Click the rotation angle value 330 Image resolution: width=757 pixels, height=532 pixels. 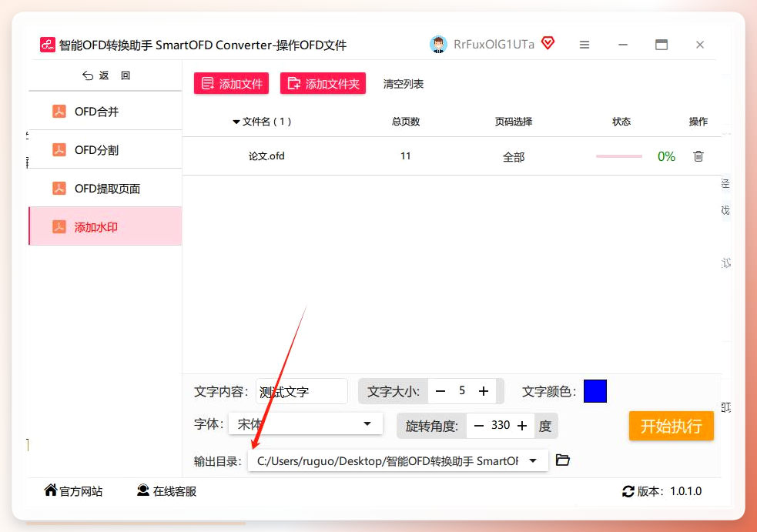[x=501, y=425]
